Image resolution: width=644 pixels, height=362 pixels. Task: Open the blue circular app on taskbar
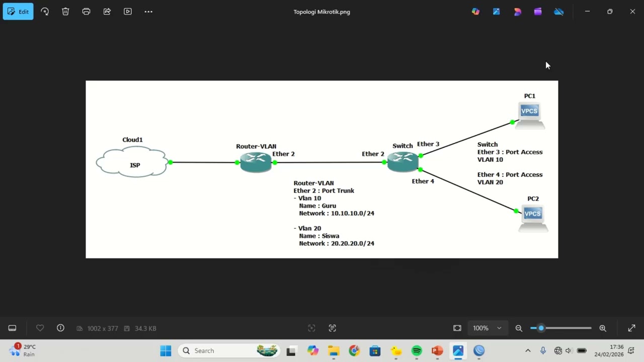(479, 351)
